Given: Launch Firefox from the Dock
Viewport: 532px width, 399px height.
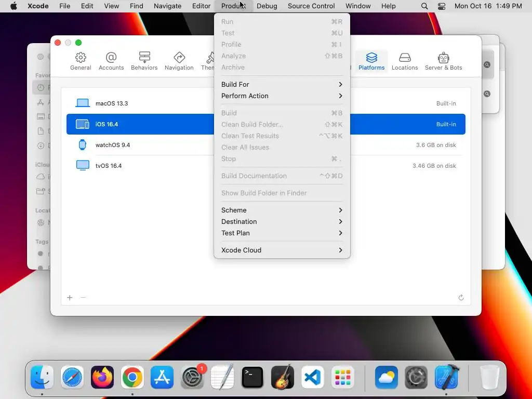Looking at the screenshot, I should click(102, 377).
